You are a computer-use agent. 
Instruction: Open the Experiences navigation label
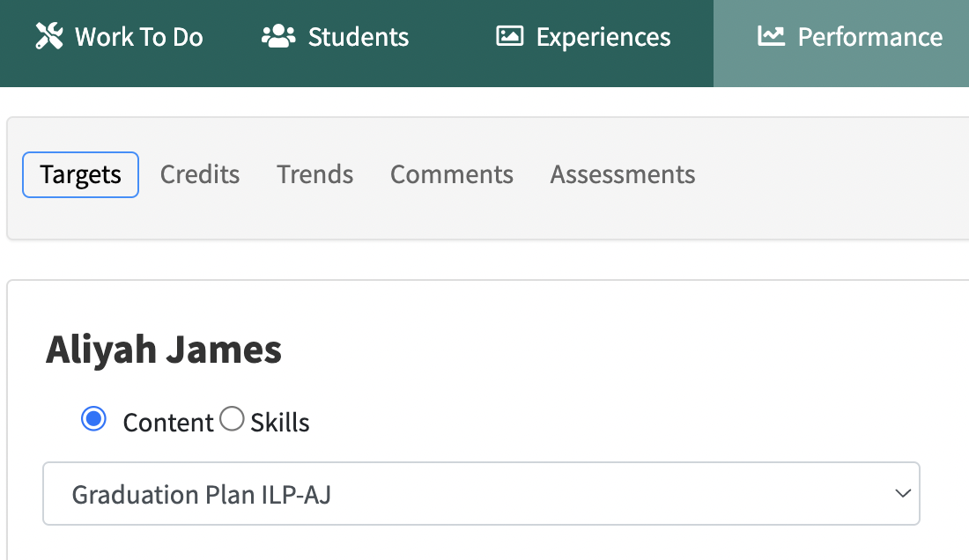(x=603, y=37)
